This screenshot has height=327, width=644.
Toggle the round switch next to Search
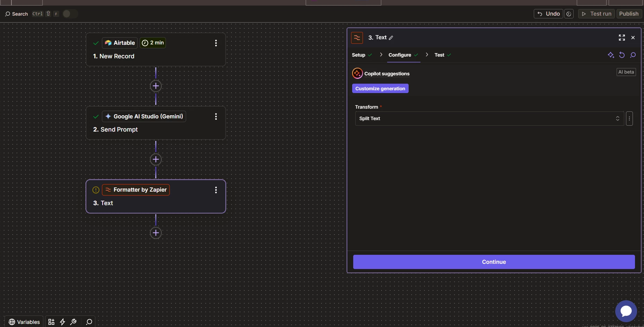(70, 14)
